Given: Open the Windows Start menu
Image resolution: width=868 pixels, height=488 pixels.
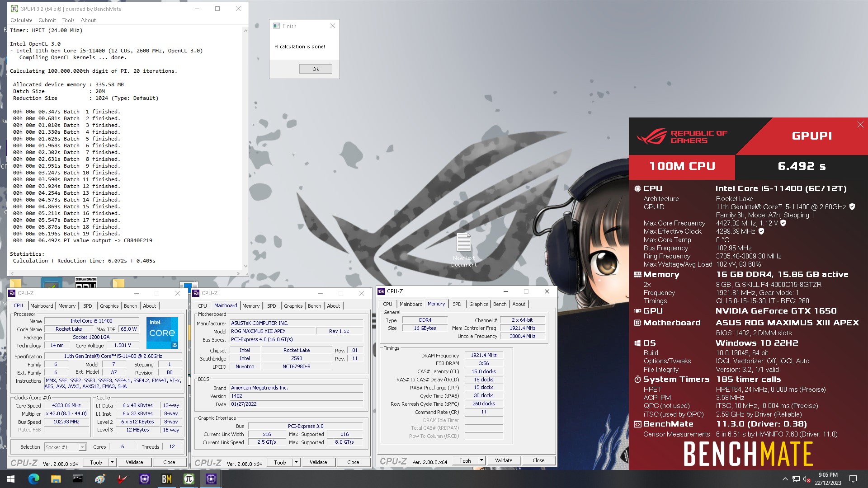Looking at the screenshot, I should tap(11, 479).
